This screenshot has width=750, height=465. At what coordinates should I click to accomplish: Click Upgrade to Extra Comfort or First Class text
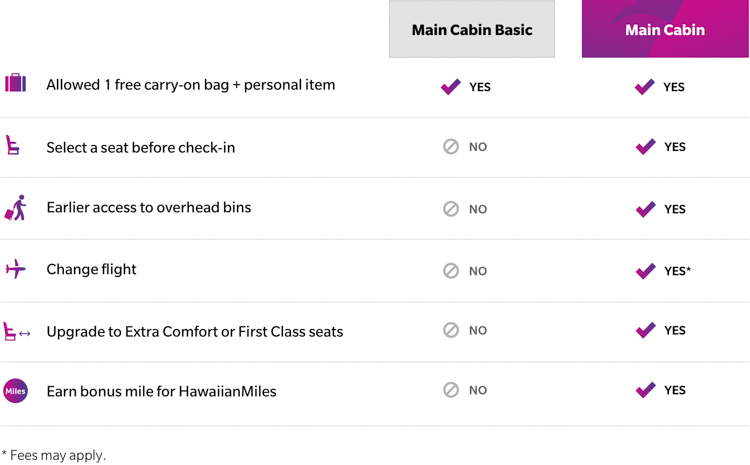pos(194,331)
